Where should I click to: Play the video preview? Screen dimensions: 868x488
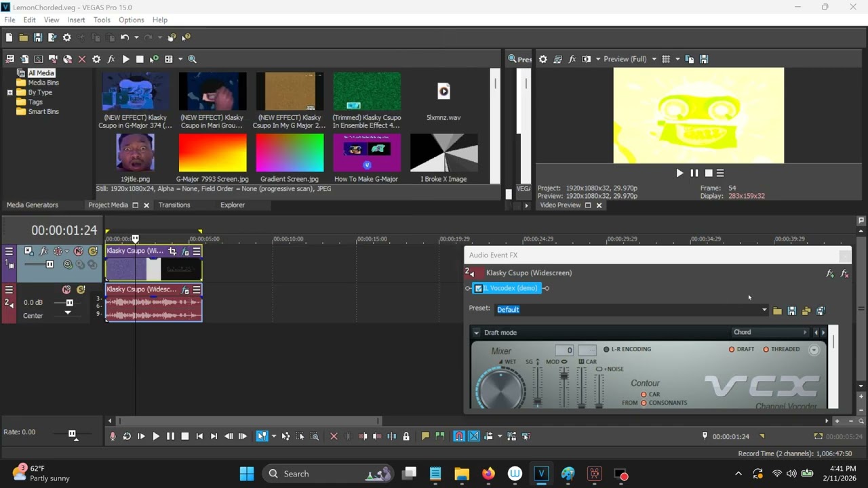(679, 173)
